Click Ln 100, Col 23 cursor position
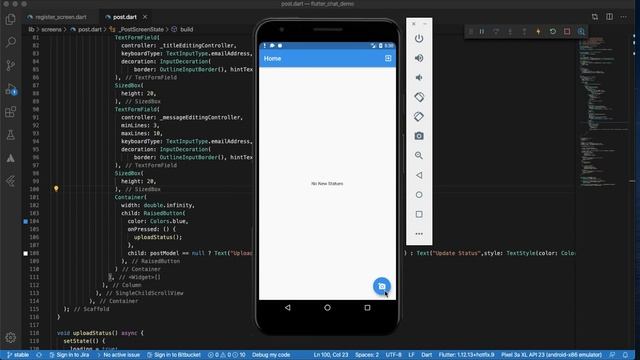 pyautogui.click(x=331, y=355)
